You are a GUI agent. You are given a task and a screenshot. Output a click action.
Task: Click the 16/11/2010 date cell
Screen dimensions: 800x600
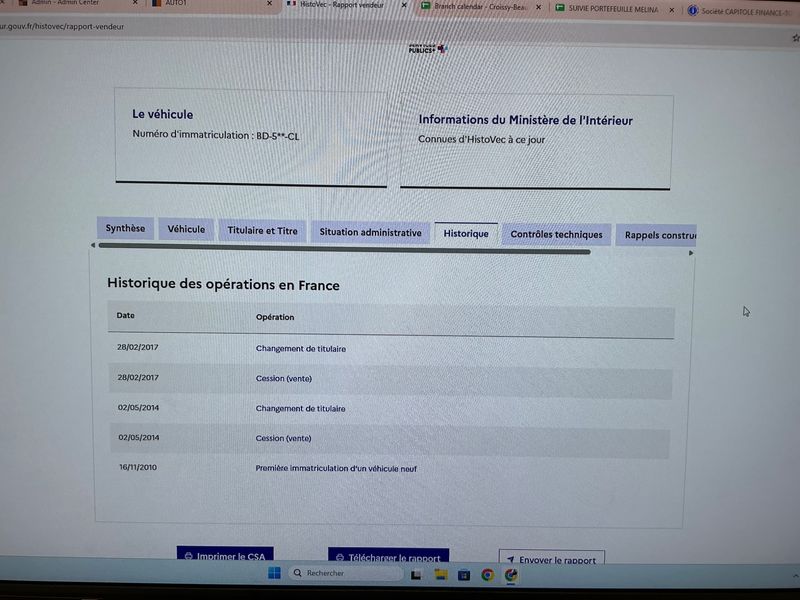click(138, 467)
